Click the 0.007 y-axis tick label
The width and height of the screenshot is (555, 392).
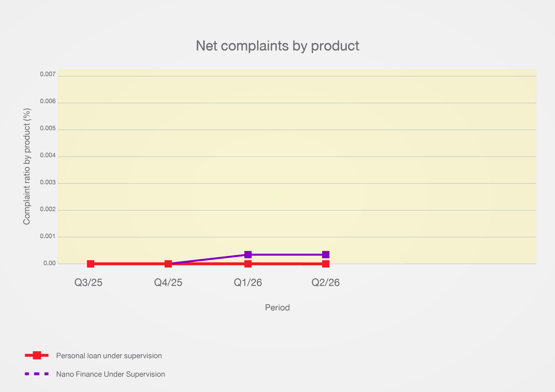(48, 74)
